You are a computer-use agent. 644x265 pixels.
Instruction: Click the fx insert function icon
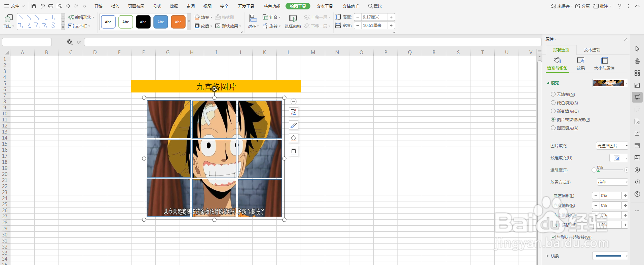[x=79, y=42]
